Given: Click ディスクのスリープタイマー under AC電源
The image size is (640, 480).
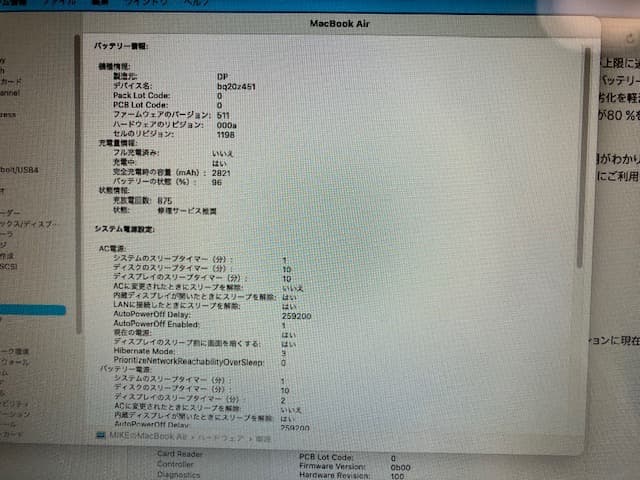Looking at the screenshot, I should tap(173, 268).
